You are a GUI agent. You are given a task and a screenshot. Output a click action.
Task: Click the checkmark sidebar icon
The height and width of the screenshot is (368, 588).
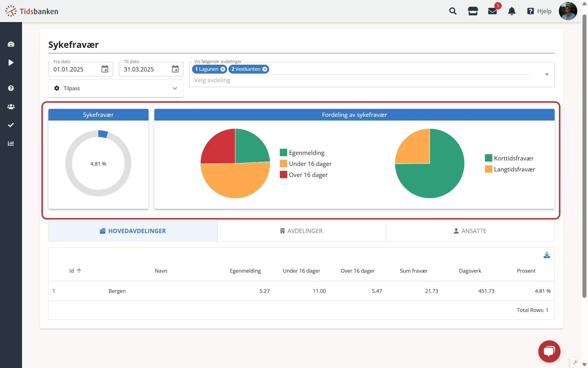click(x=11, y=125)
